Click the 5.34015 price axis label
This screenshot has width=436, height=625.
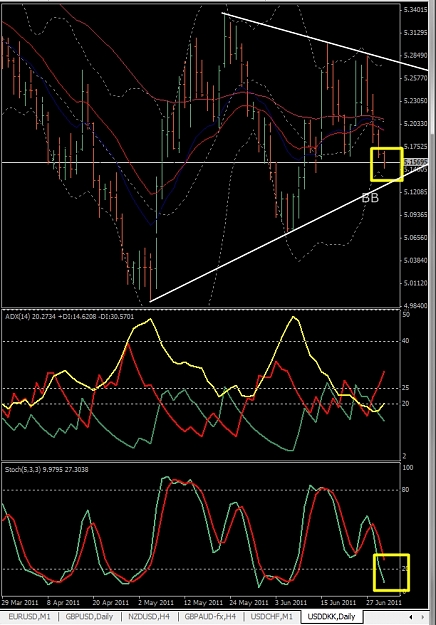415,10
